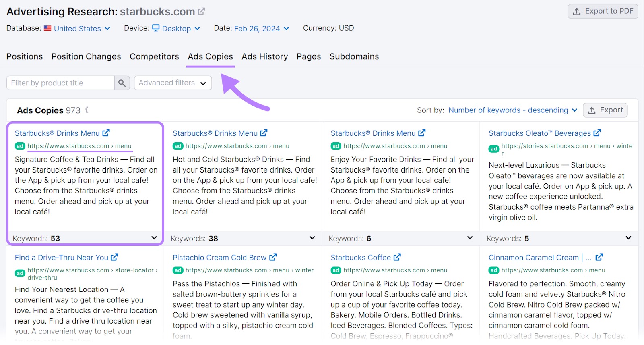The width and height of the screenshot is (644, 345).
Task: Click the Ads Copies info icon
Action: (x=87, y=110)
